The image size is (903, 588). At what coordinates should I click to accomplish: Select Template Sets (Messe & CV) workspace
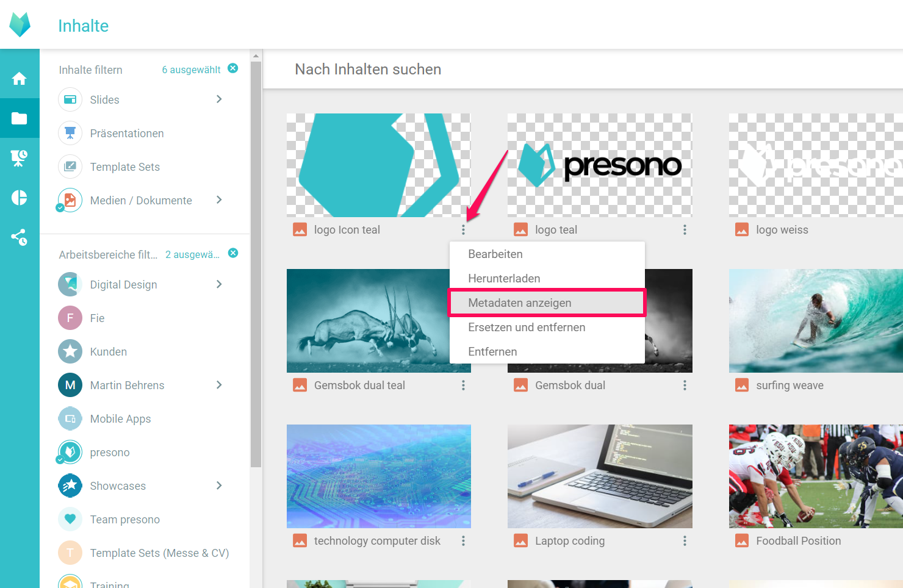point(70,553)
